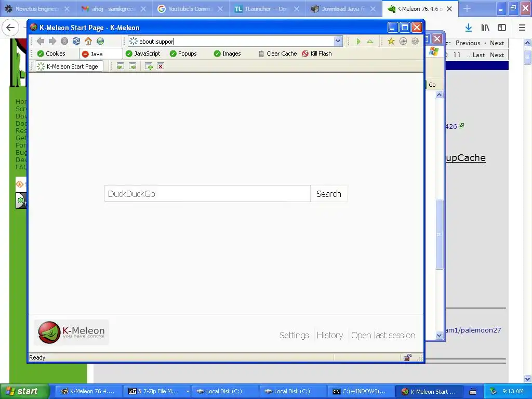Toggle Images loading setting
Viewport: 532px width, 399px height.
tap(228, 54)
